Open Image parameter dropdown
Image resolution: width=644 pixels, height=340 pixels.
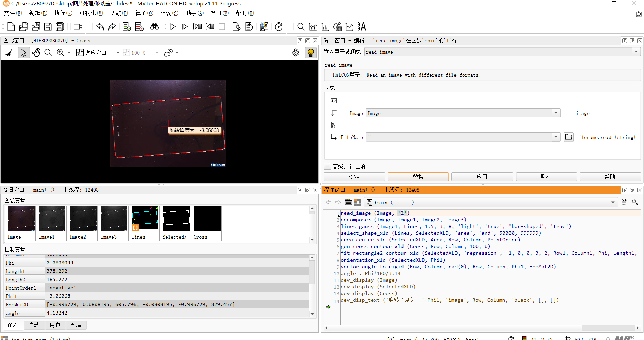[x=556, y=113]
